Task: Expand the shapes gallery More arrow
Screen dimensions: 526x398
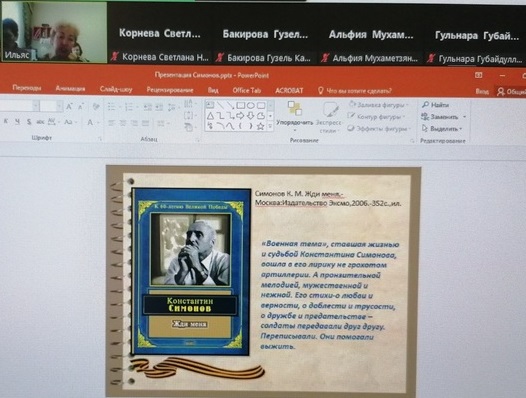Action: 270,127
